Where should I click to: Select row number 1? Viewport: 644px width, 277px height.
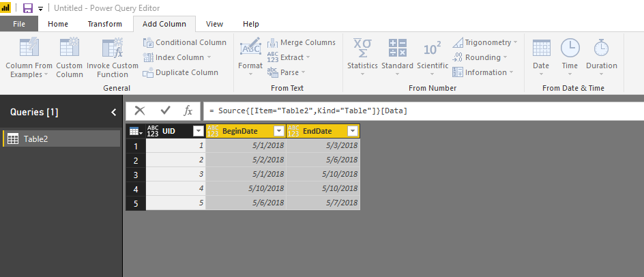click(136, 145)
